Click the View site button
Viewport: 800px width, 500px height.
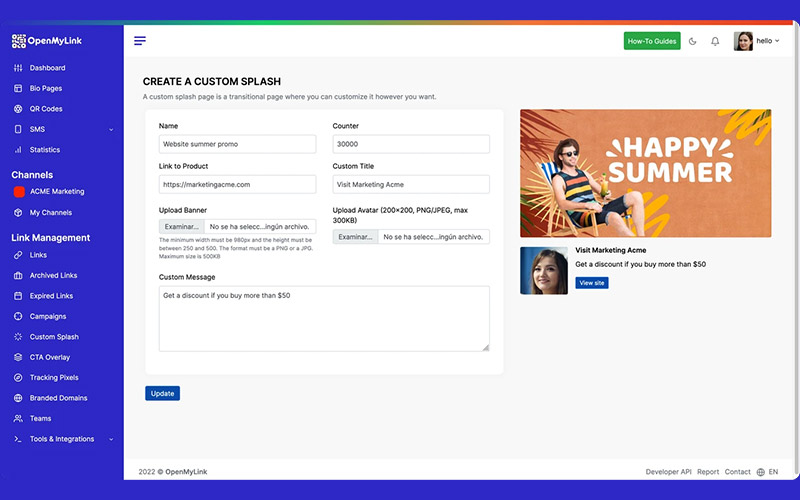coord(592,283)
